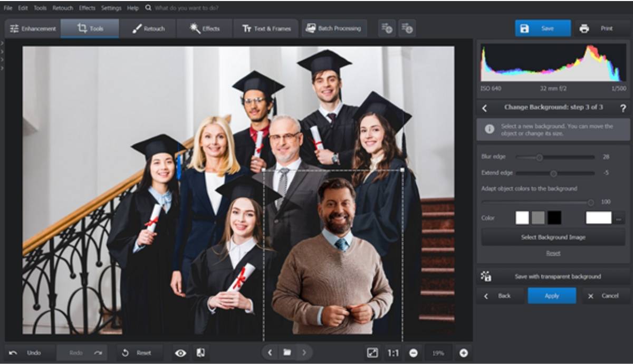Select the gray background color swatch
The image size is (633, 364).
pyautogui.click(x=538, y=217)
